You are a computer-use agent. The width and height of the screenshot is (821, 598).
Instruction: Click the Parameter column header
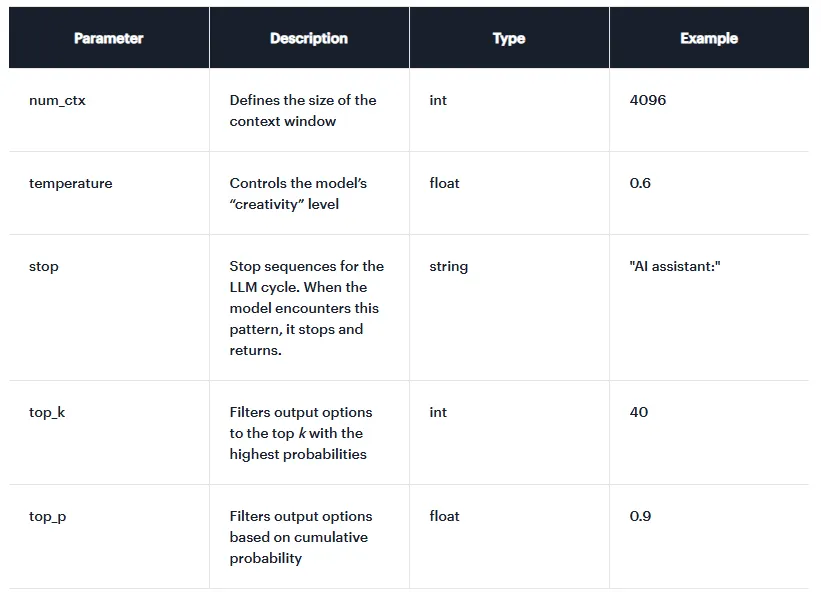pyautogui.click(x=108, y=38)
